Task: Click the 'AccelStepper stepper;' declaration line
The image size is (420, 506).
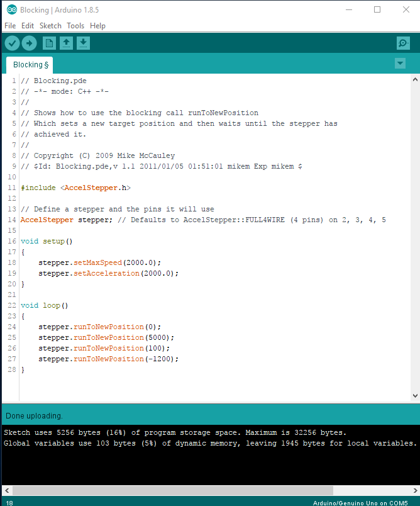Action: point(203,220)
